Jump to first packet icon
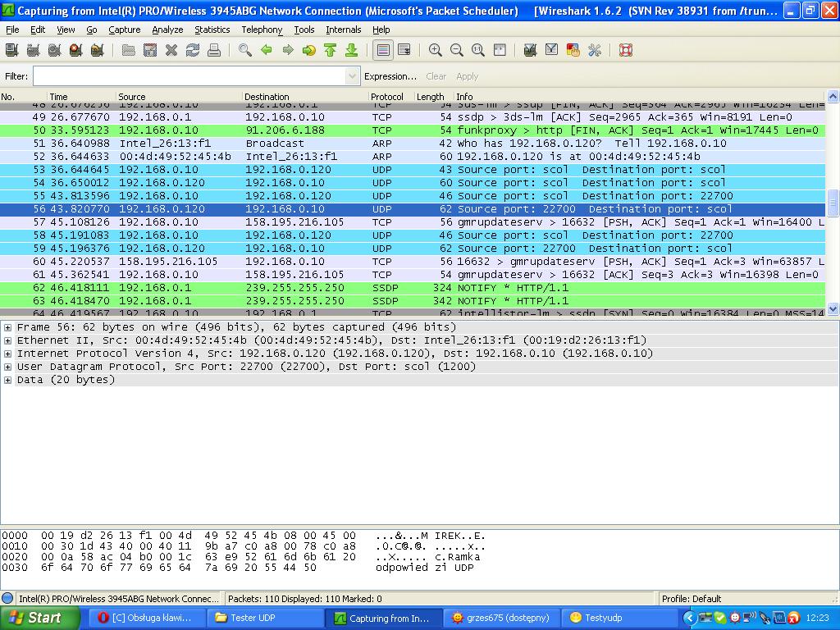 coord(331,50)
